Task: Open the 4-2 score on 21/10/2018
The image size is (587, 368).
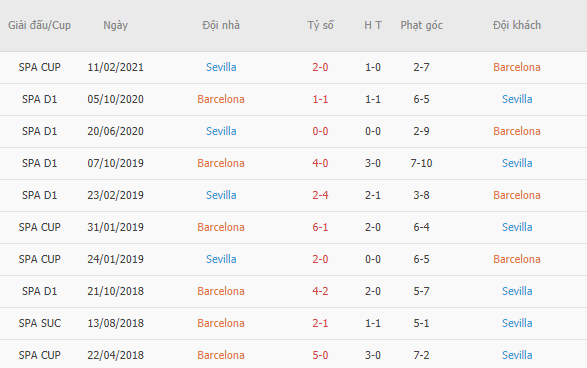Action: 320,291
